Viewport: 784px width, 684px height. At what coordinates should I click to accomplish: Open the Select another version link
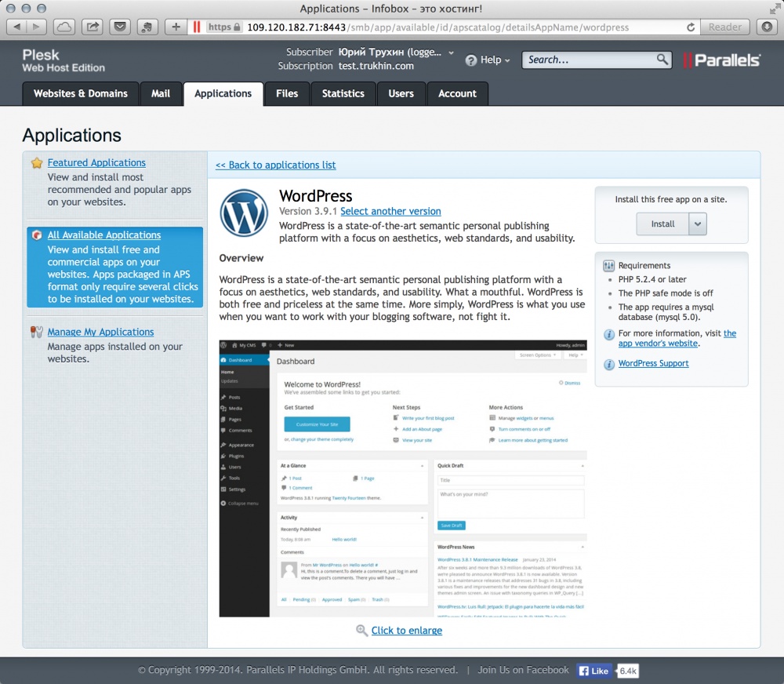point(390,211)
